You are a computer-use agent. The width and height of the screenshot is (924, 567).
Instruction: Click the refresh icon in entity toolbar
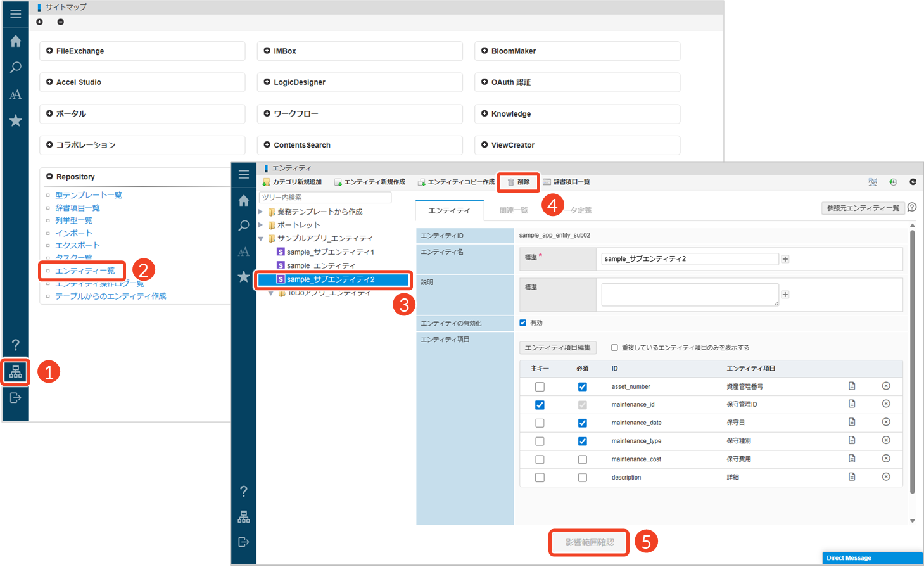click(913, 182)
